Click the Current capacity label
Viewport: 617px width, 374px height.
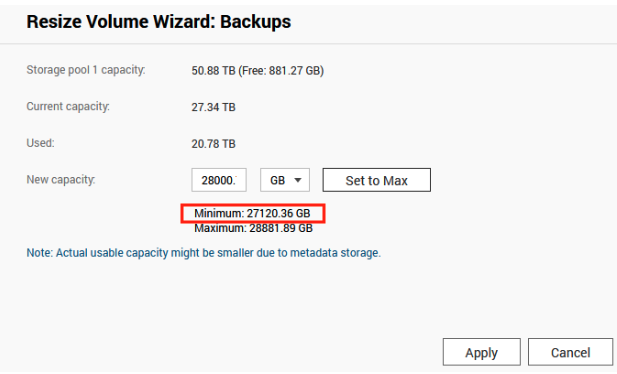[x=68, y=107]
